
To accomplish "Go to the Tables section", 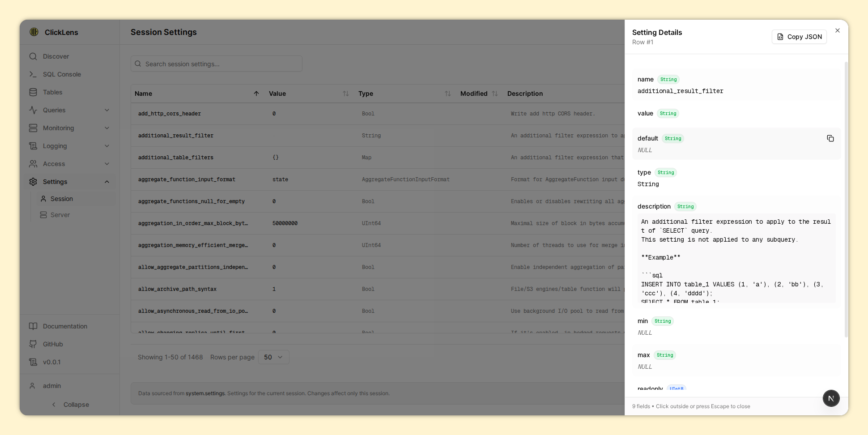I will (x=52, y=92).
